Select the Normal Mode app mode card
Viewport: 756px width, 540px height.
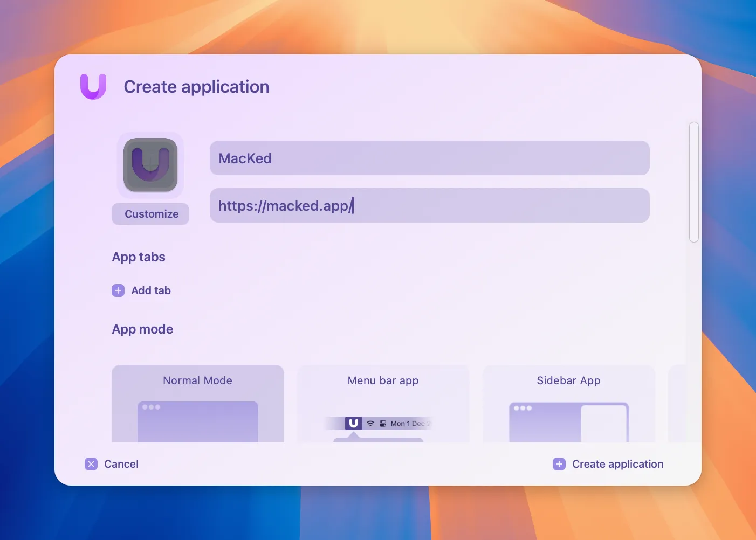tap(198, 404)
